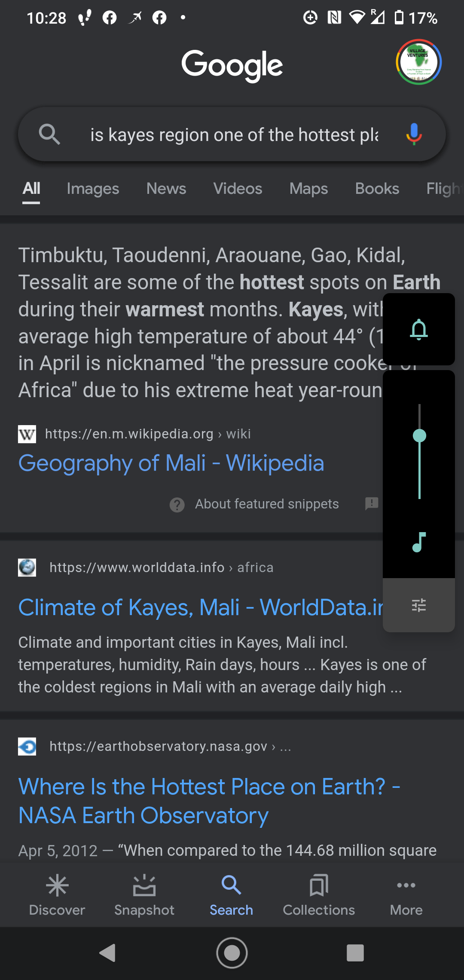Expand the More options menu
464x980 pixels.
coord(406,894)
